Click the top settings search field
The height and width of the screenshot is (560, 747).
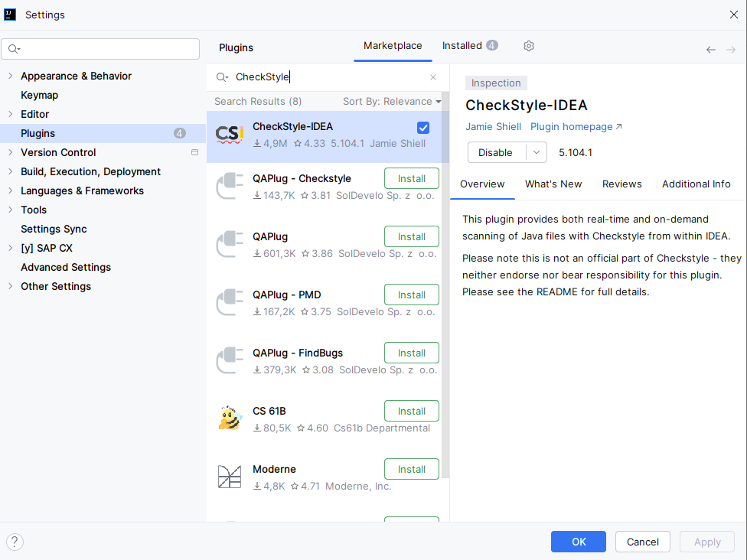[x=100, y=48]
